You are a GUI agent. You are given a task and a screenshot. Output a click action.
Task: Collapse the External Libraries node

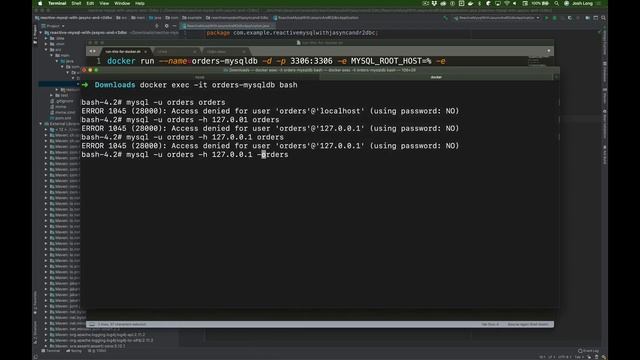[41, 123]
